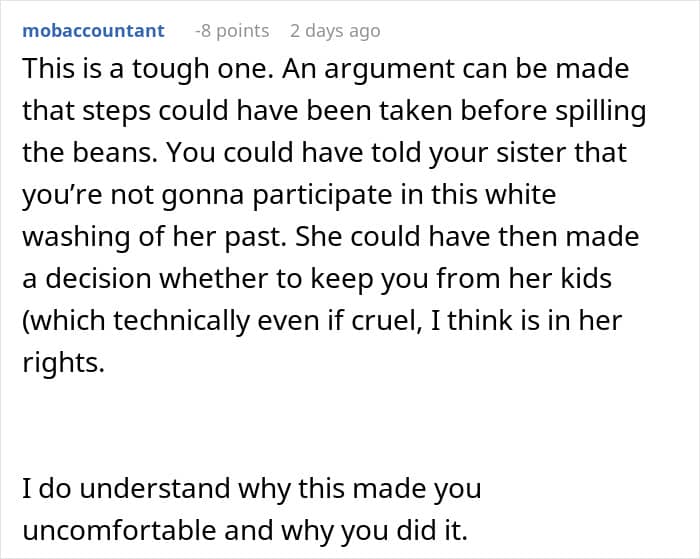Click the word 'uncomfortable' in the last line
This screenshot has height=559, width=700.
[120, 530]
